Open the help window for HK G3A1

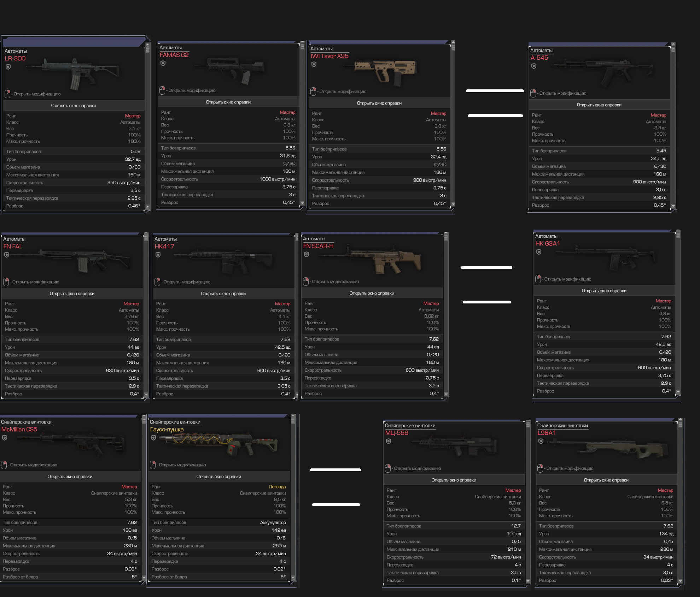tap(604, 291)
